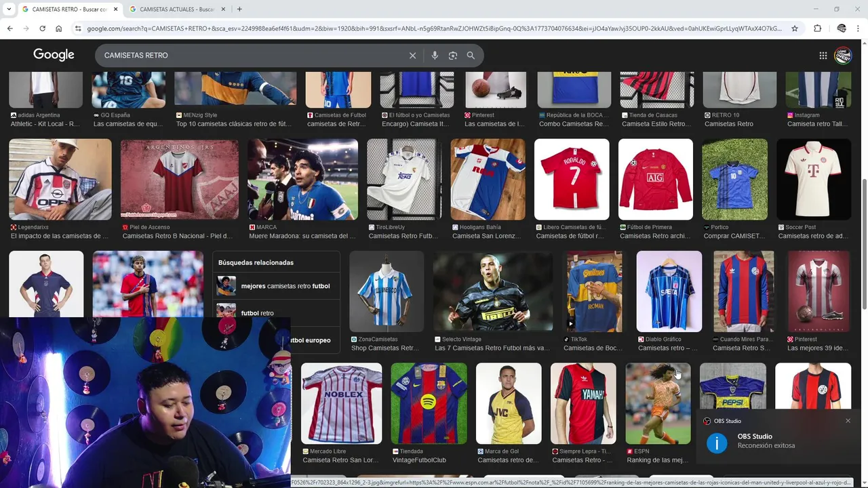Click 'Ranking de las mej...' ESPN caption
Image resolution: width=868 pixels, height=488 pixels.
point(658,460)
